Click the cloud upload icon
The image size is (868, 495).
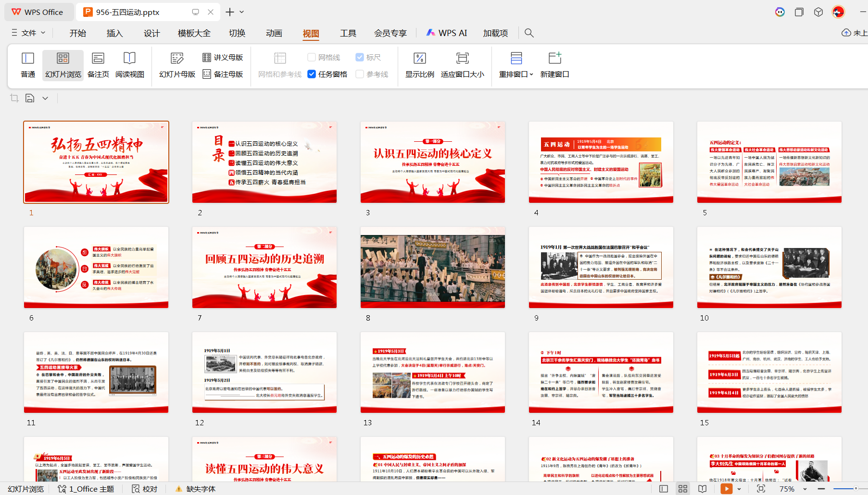[846, 33]
